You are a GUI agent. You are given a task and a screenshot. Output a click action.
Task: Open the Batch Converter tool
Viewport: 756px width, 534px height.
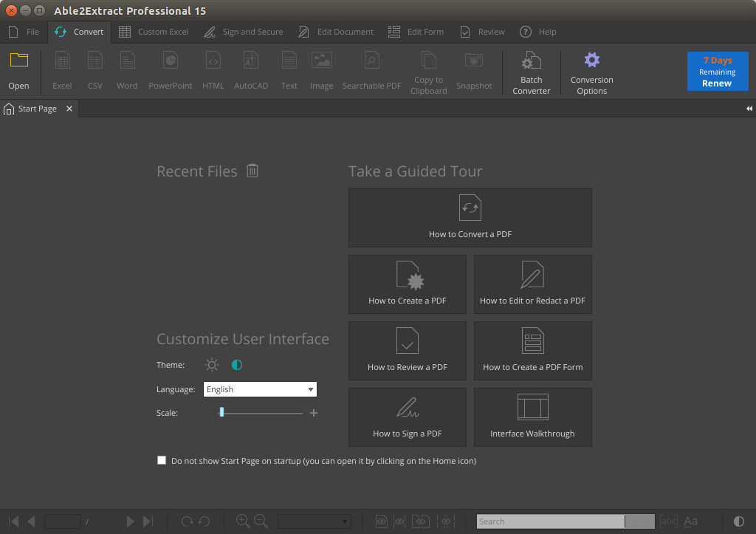pyautogui.click(x=531, y=72)
